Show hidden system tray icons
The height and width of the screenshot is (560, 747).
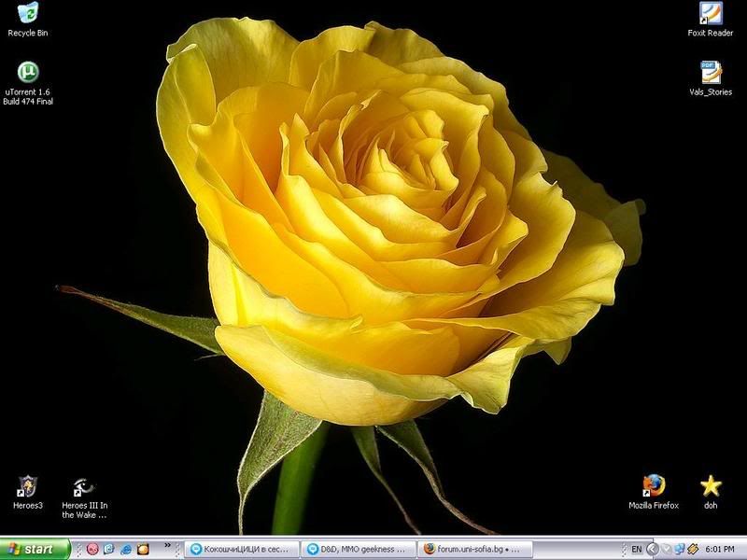pos(653,550)
